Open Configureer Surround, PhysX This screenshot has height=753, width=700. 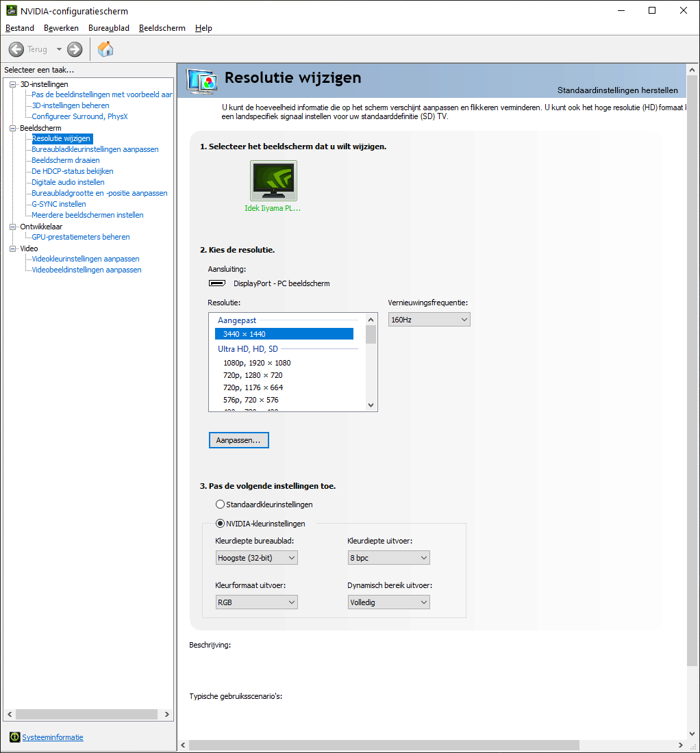pos(79,116)
